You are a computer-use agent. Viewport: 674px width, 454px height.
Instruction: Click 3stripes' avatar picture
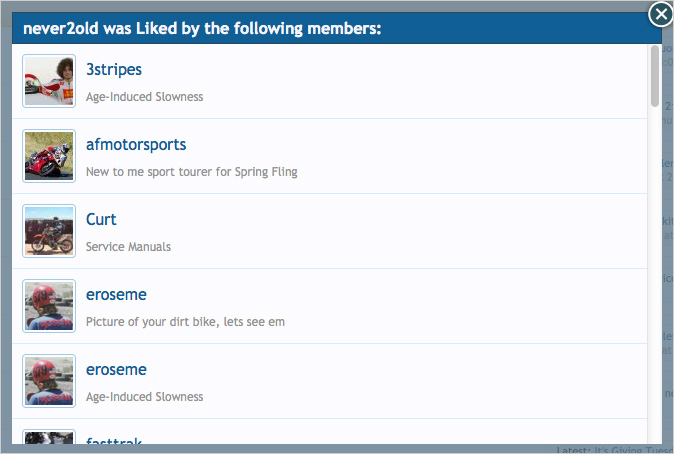49,81
